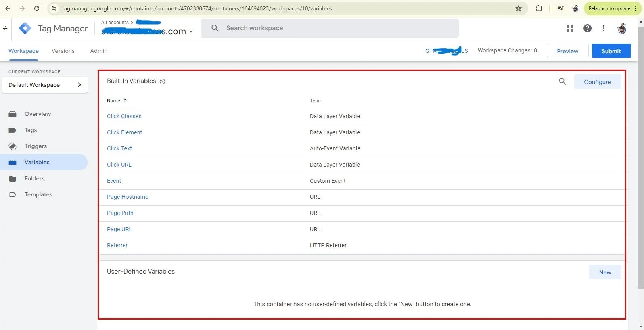Switch to the Admin tab
Image resolution: width=644 pixels, height=330 pixels.
pos(99,51)
